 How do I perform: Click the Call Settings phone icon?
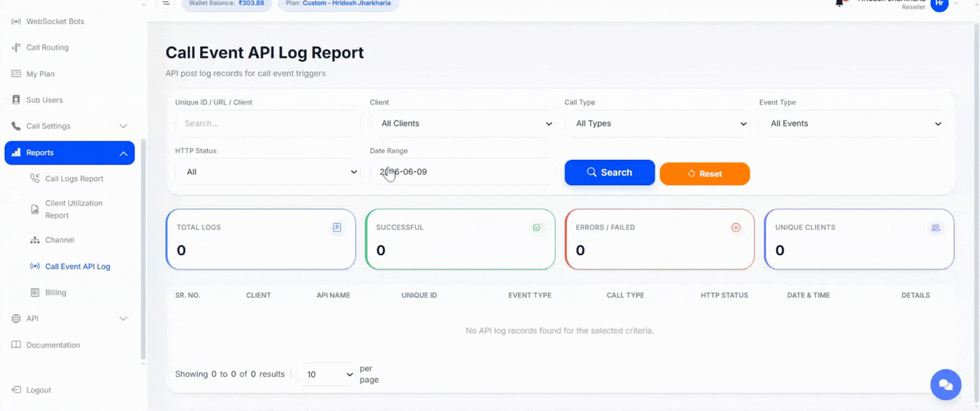pos(16,126)
